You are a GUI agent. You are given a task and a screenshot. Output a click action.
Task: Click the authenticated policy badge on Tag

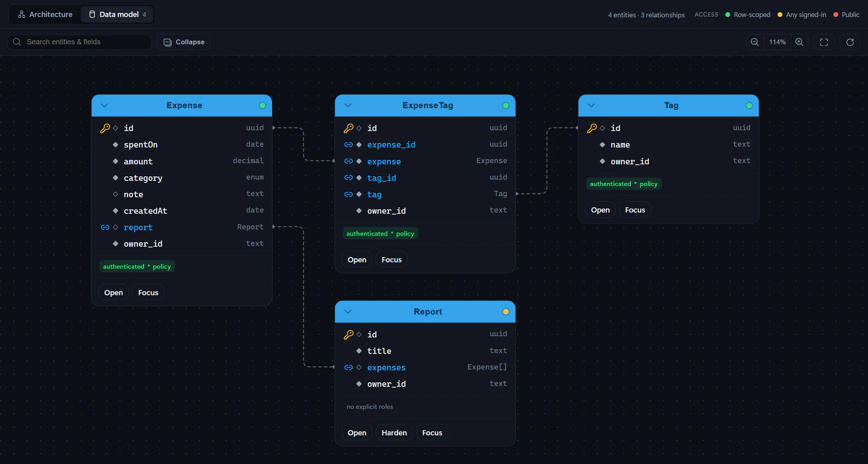coord(624,184)
